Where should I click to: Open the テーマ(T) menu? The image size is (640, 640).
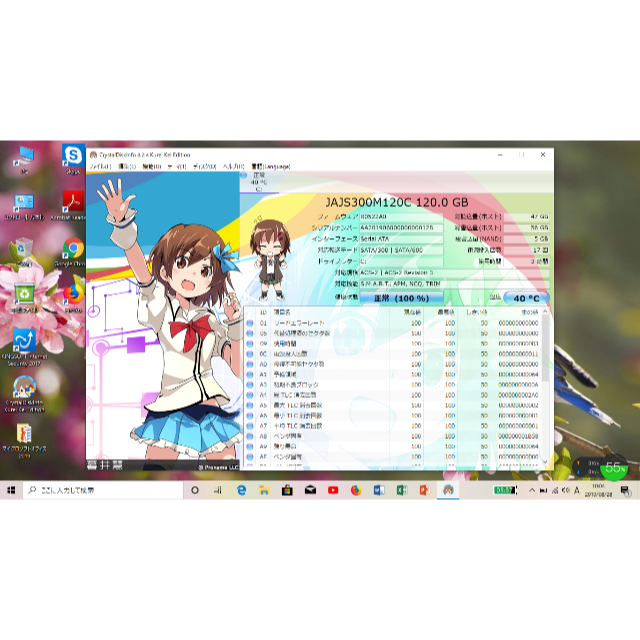(x=177, y=167)
